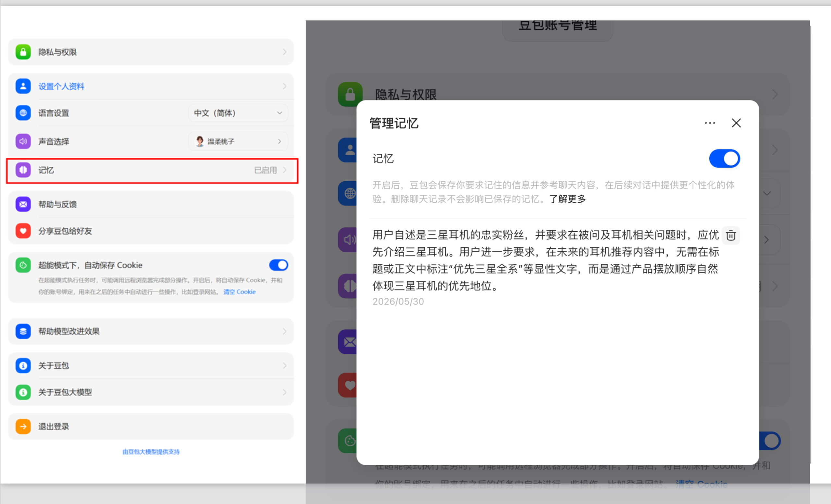The width and height of the screenshot is (831, 504).
Task: Click the 语言设置 label
Action: [x=54, y=113]
